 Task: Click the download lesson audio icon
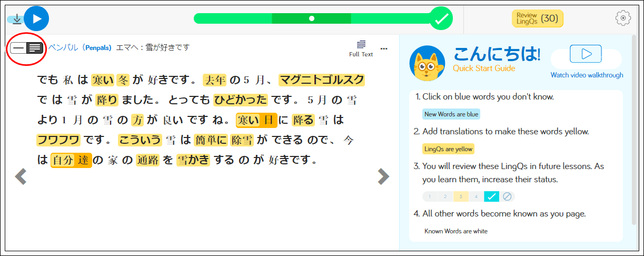[17, 19]
